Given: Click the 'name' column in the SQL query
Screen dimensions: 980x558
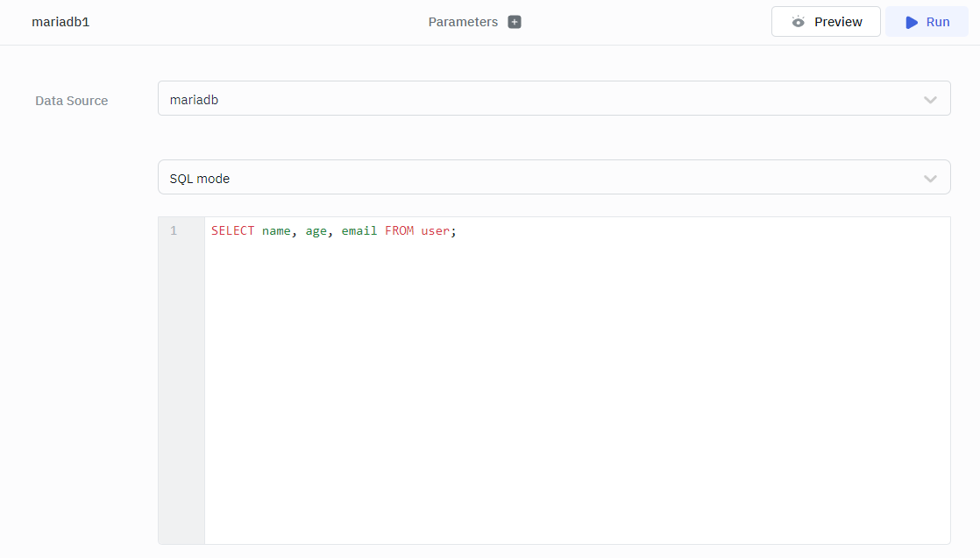Looking at the screenshot, I should [x=276, y=231].
